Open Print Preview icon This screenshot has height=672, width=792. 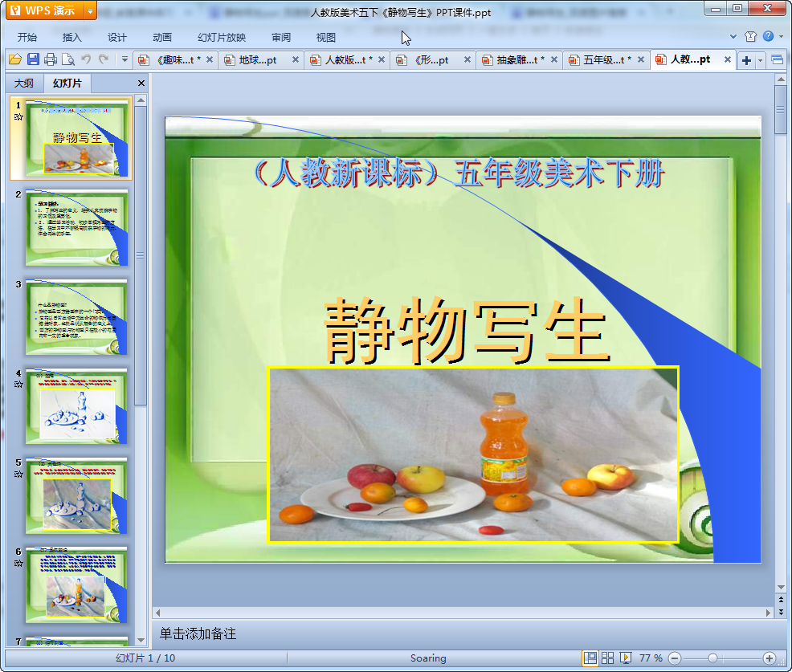point(67,59)
